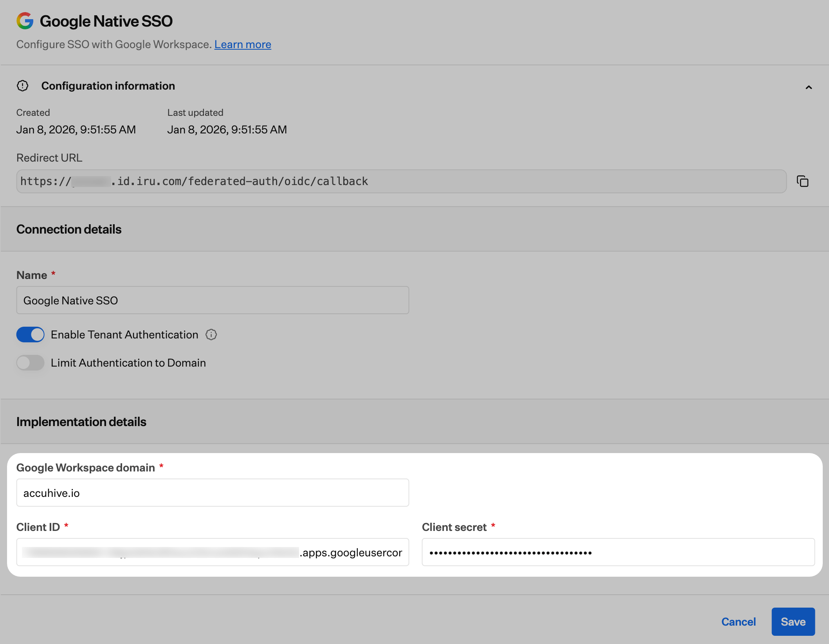Click the 'Configuration information' heading text

pyautogui.click(x=108, y=86)
